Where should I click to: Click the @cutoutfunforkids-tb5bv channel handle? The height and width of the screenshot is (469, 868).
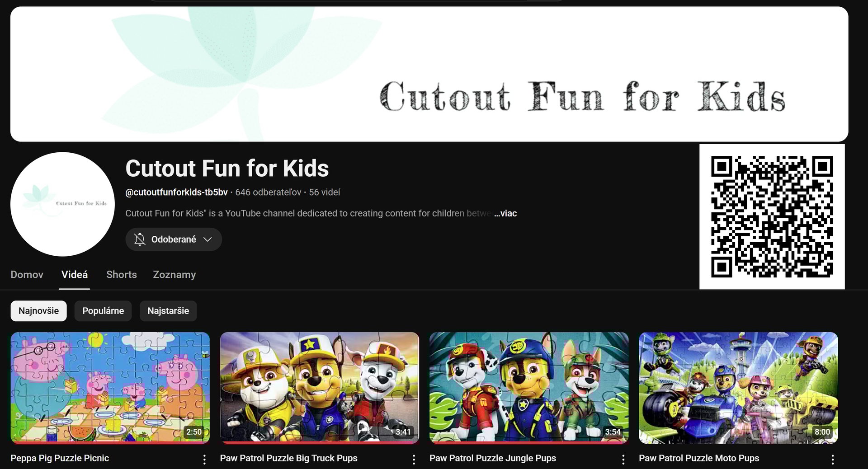[176, 192]
